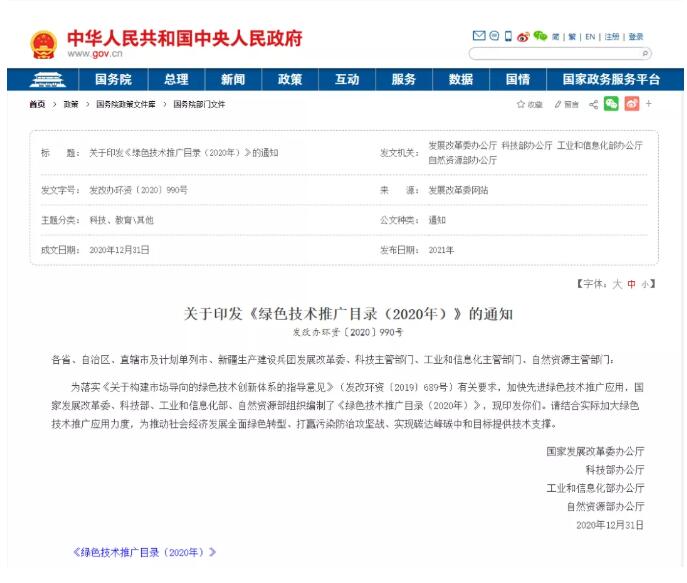Click the www.gov.cn site address text
This screenshot has width=687, height=583.
95,54
